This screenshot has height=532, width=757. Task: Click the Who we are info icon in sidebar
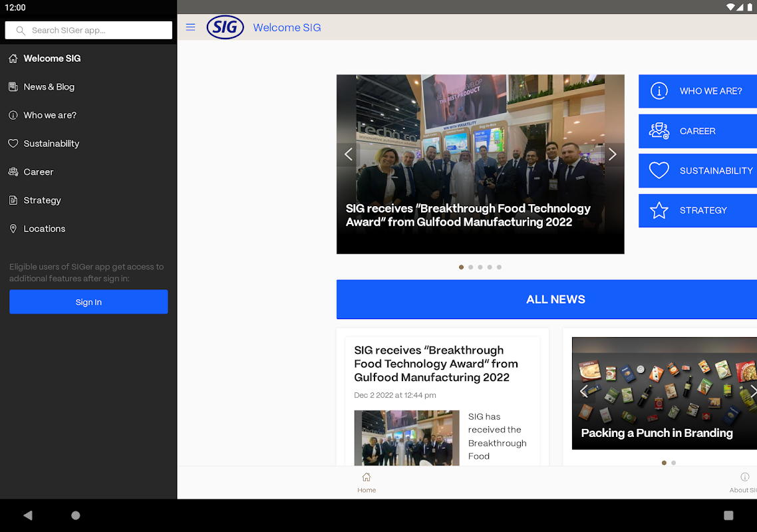coord(13,116)
